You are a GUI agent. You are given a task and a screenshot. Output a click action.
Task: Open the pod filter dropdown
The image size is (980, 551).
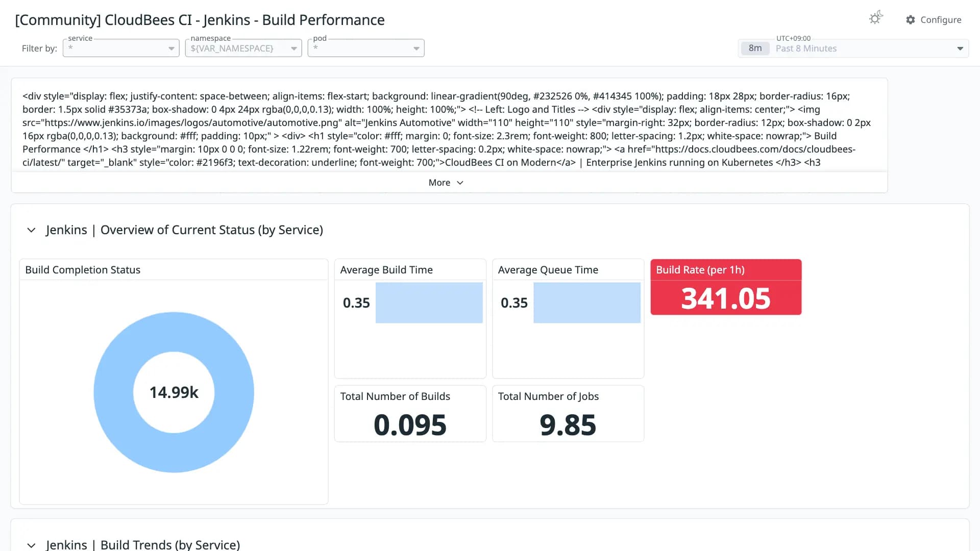[366, 48]
